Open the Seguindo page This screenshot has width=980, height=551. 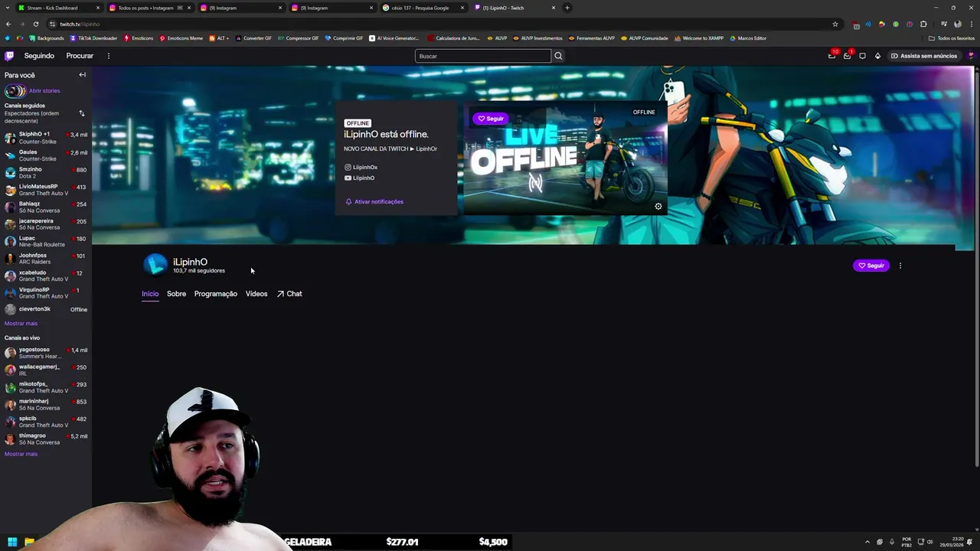pos(39,56)
